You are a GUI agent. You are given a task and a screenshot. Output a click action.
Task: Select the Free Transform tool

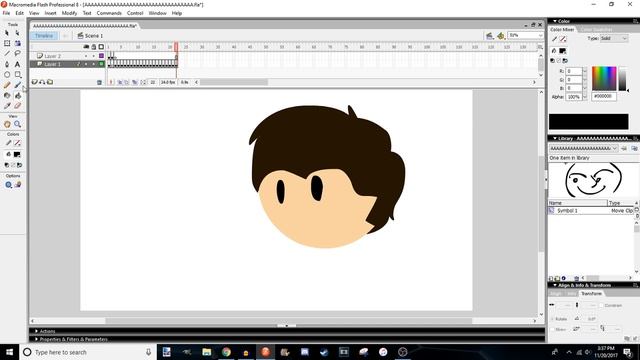7,43
